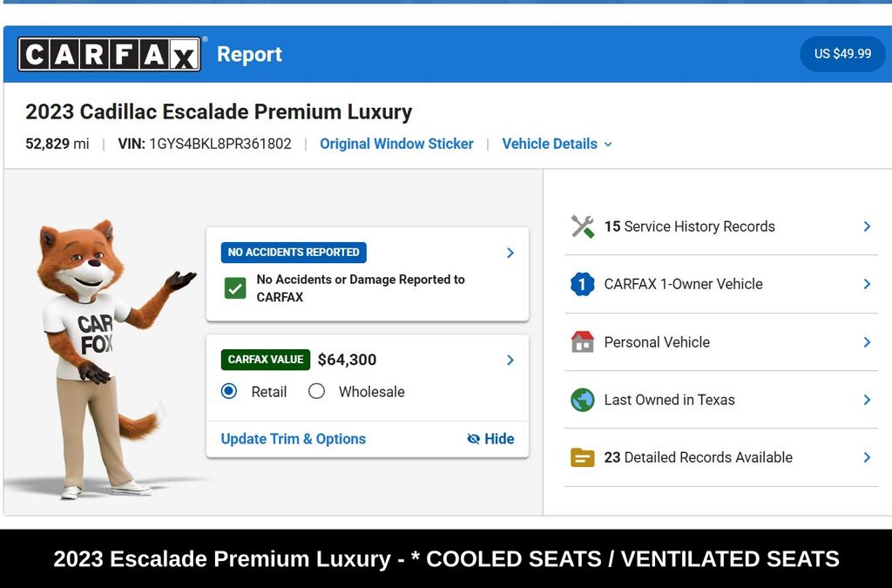Open No Accidents Reported chevron
The width and height of the screenshot is (892, 588).
pyautogui.click(x=510, y=253)
